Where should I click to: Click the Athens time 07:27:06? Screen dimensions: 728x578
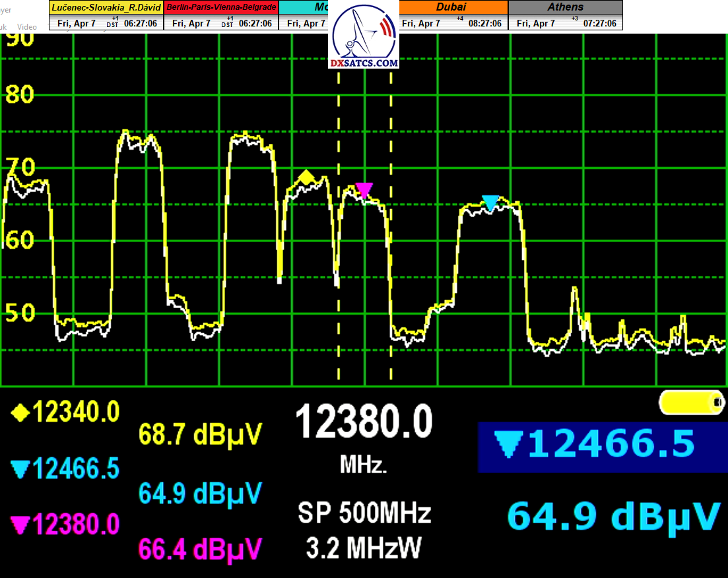click(599, 23)
